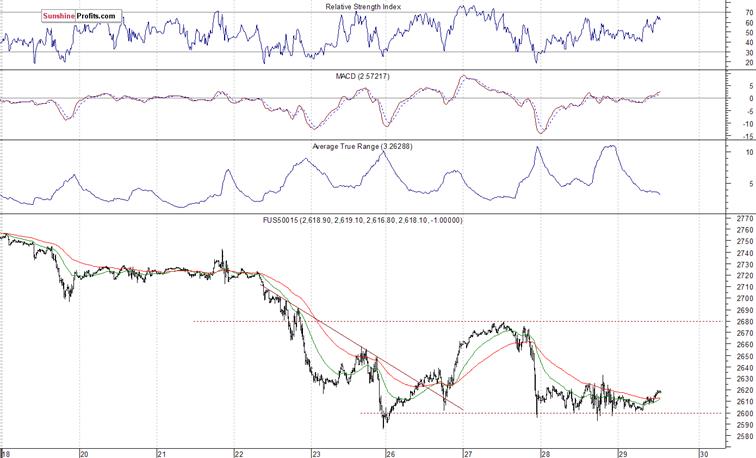Click the Relative Strength Index title

[x=363, y=7]
